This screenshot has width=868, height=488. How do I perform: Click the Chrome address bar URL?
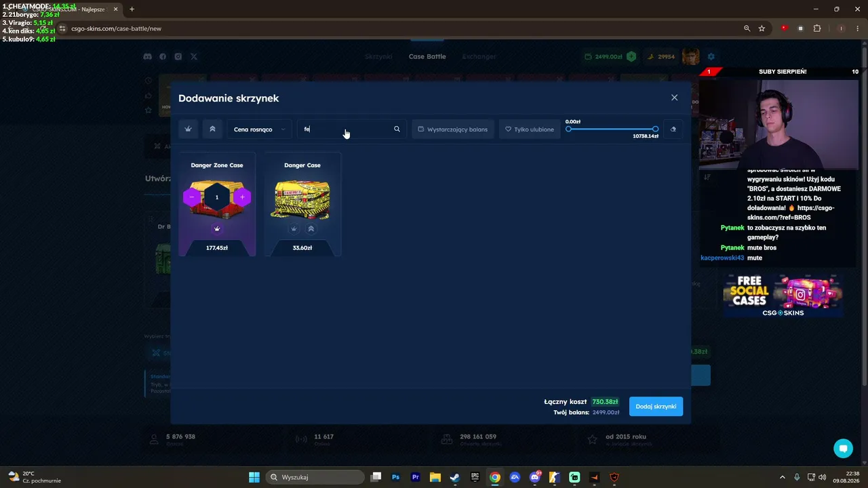click(x=116, y=28)
